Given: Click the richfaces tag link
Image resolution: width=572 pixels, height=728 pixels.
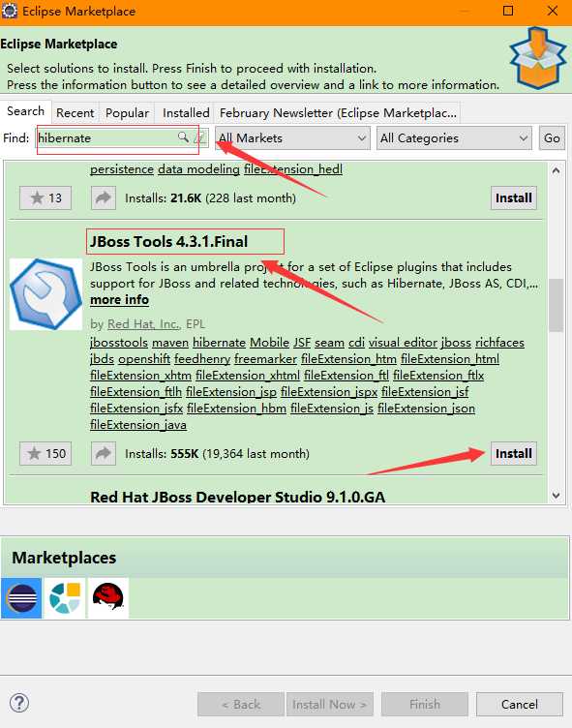Looking at the screenshot, I should tap(499, 343).
